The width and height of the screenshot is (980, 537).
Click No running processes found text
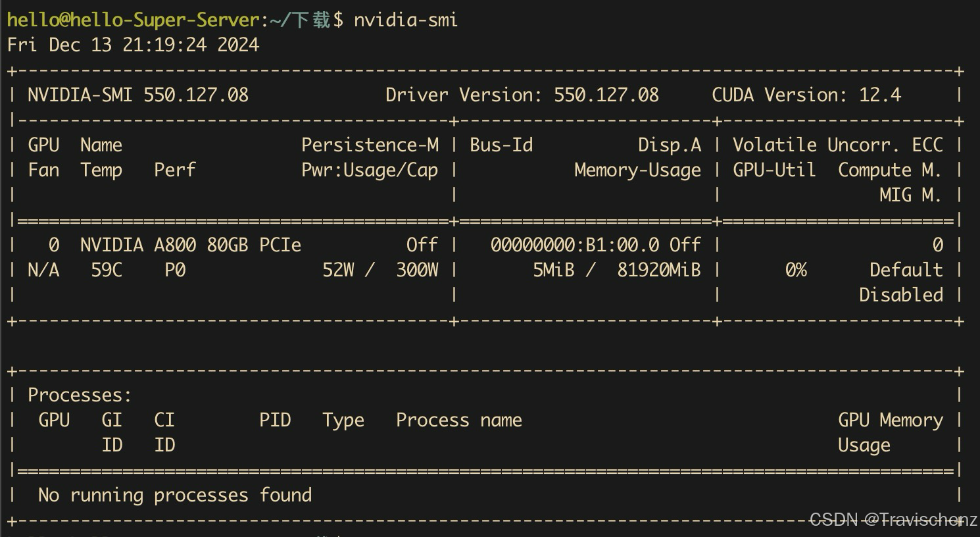pos(175,496)
